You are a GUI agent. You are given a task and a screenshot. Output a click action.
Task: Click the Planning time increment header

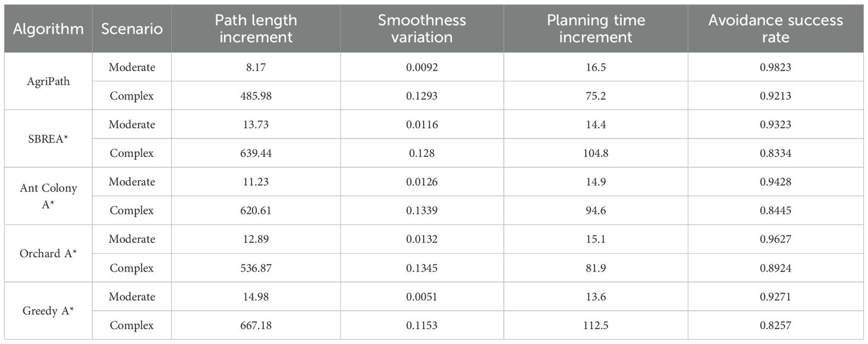point(596,29)
